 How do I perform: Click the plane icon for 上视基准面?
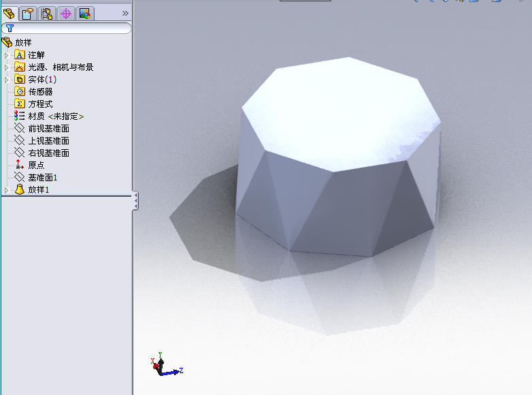click(19, 140)
